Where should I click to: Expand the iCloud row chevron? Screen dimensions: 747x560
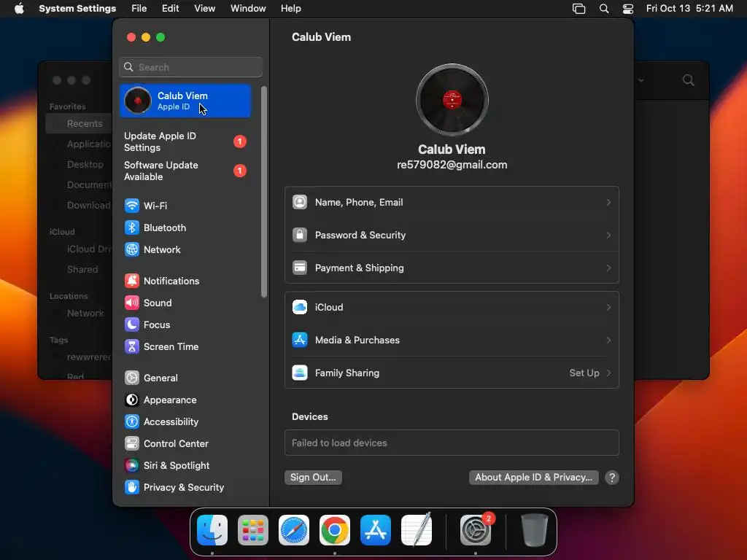[608, 307]
